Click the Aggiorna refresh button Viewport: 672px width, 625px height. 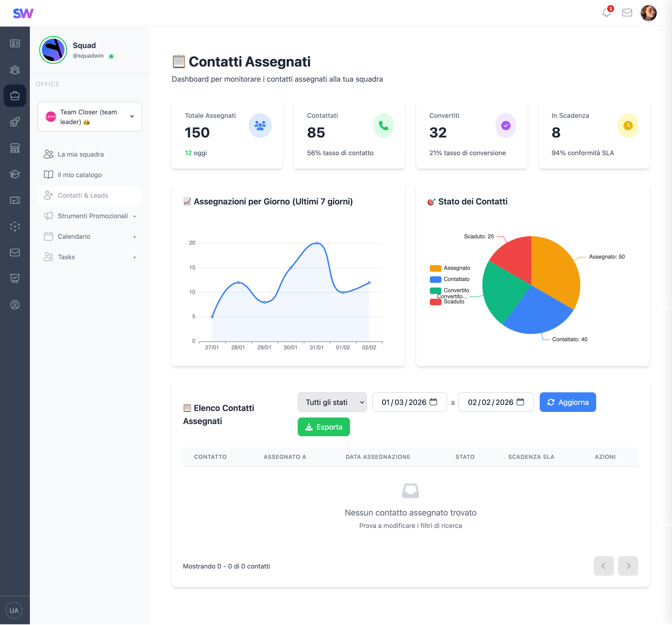pyautogui.click(x=567, y=402)
